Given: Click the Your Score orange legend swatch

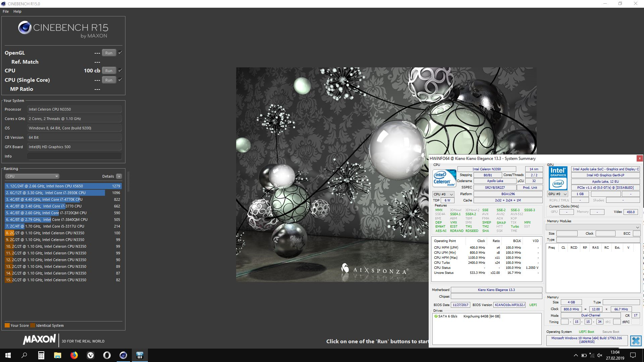Looking at the screenshot, I should pyautogui.click(x=7, y=325).
